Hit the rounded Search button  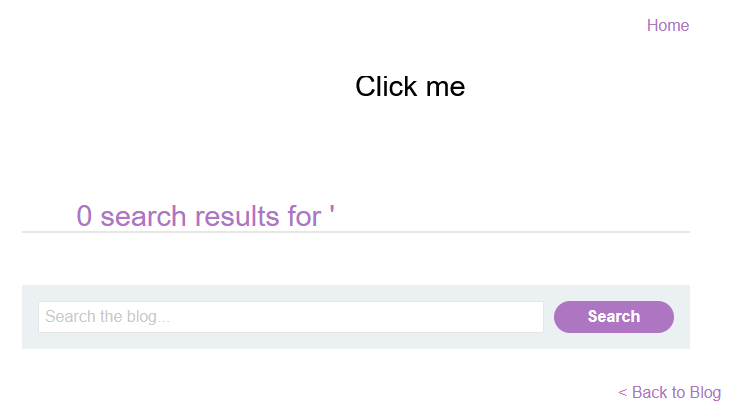tap(613, 317)
